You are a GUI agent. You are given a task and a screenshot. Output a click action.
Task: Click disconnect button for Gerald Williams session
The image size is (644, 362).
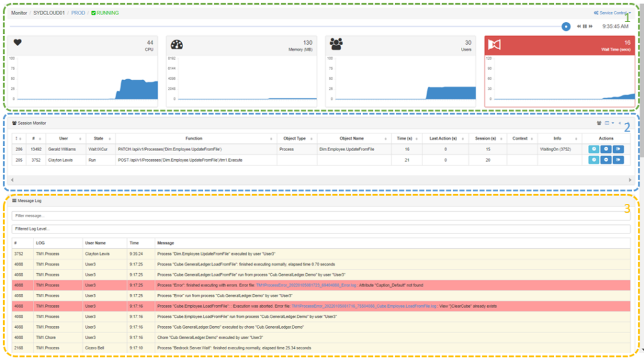click(618, 149)
